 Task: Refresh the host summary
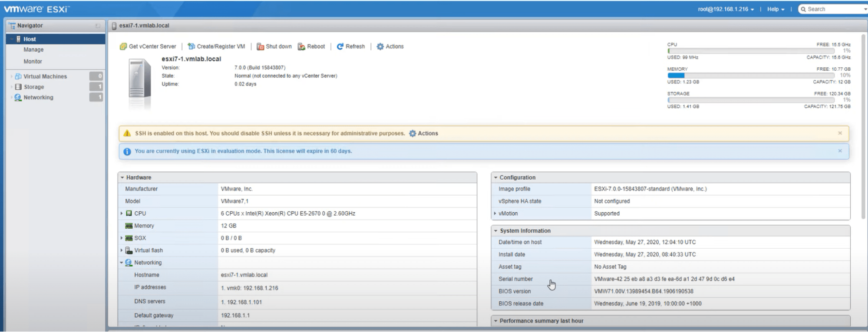point(351,46)
